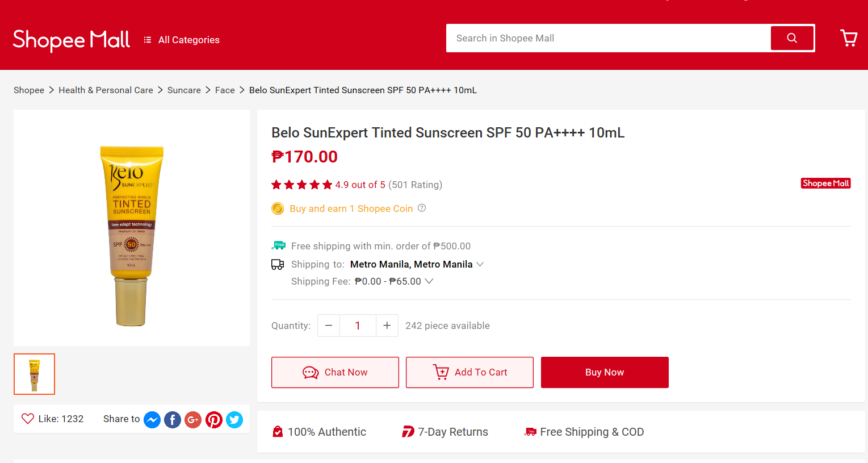The width and height of the screenshot is (868, 463).
Task: Select the sunscreen product thumbnail
Action: pyautogui.click(x=34, y=374)
